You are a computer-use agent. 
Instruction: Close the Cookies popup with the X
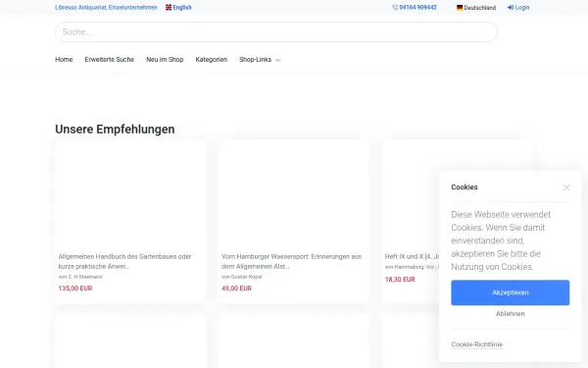coord(566,187)
